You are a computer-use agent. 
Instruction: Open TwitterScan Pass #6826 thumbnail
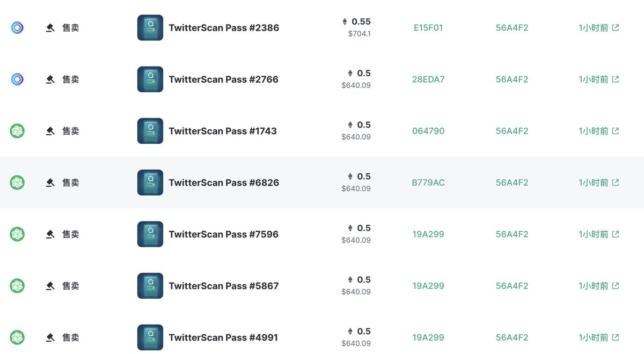point(150,182)
